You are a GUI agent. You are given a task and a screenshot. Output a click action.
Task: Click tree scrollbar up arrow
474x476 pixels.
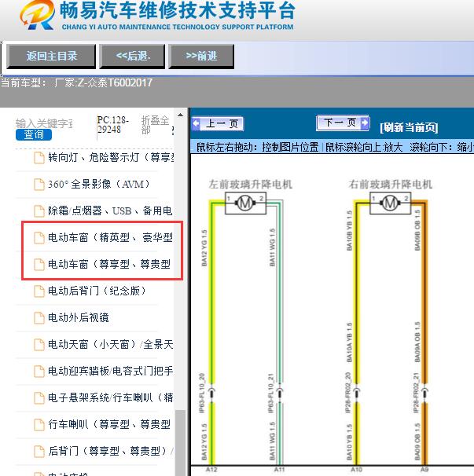click(180, 115)
